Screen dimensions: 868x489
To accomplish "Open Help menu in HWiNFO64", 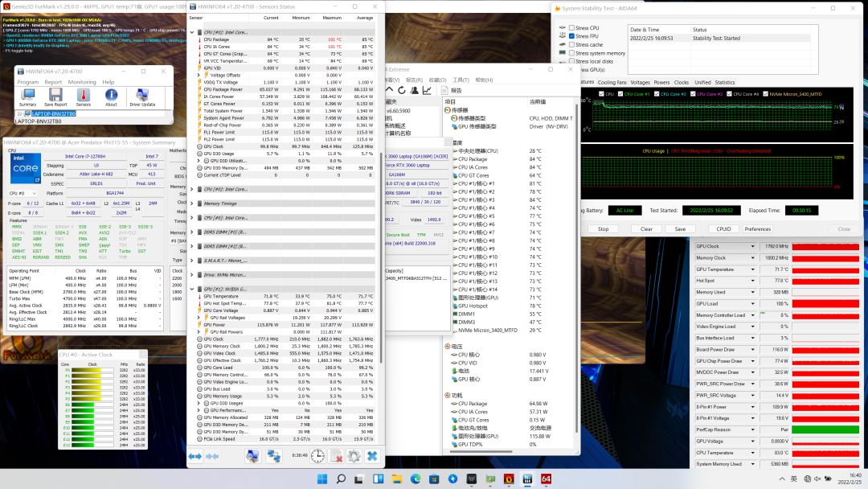I will coord(108,82).
